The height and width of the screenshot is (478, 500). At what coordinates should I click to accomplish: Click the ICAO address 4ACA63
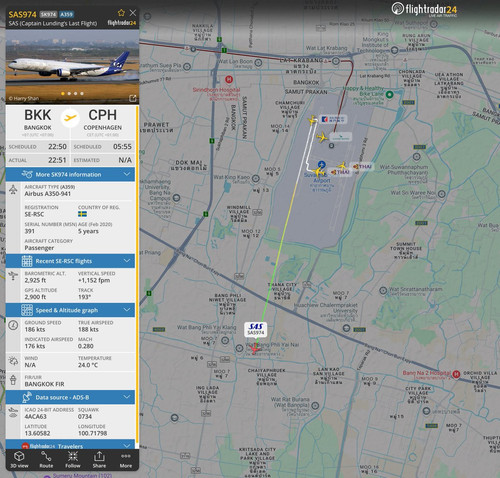click(36, 417)
